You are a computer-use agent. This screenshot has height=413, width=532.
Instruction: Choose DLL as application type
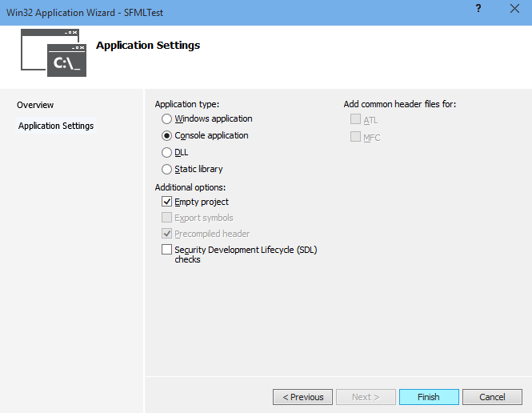166,152
